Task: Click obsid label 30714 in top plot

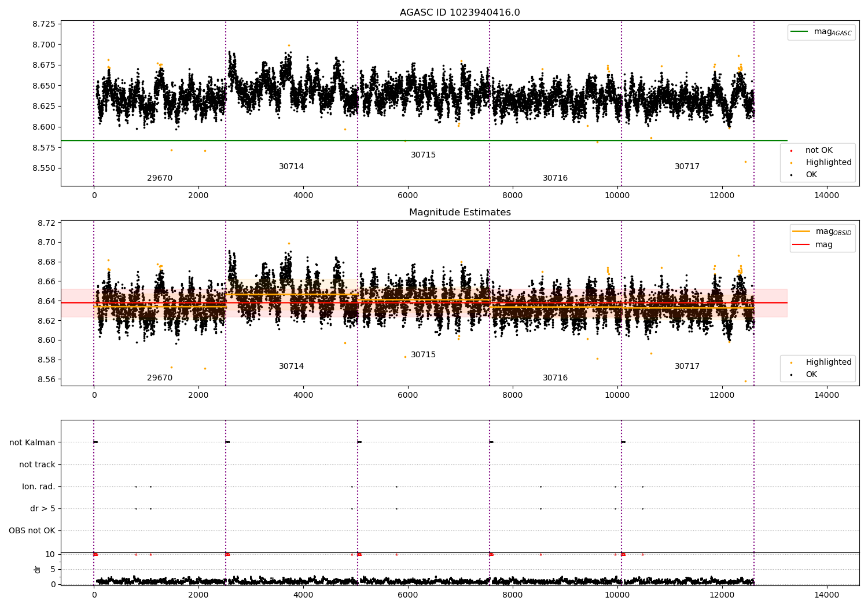Action: (291, 167)
